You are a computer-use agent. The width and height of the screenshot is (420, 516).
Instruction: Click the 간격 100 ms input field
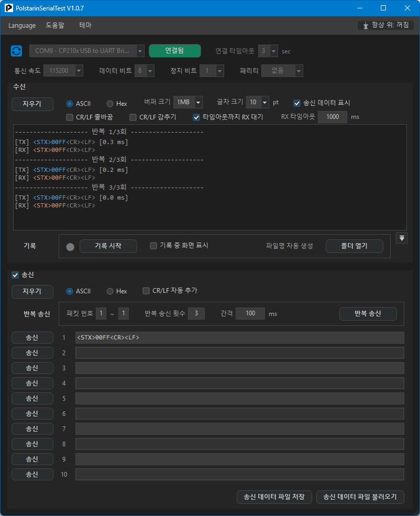(250, 313)
